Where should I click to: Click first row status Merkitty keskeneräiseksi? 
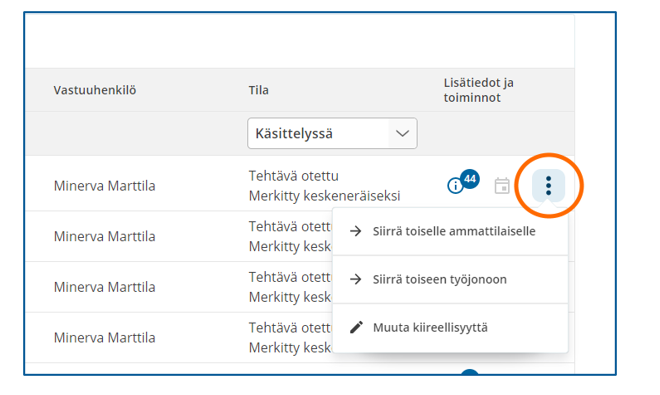click(324, 196)
